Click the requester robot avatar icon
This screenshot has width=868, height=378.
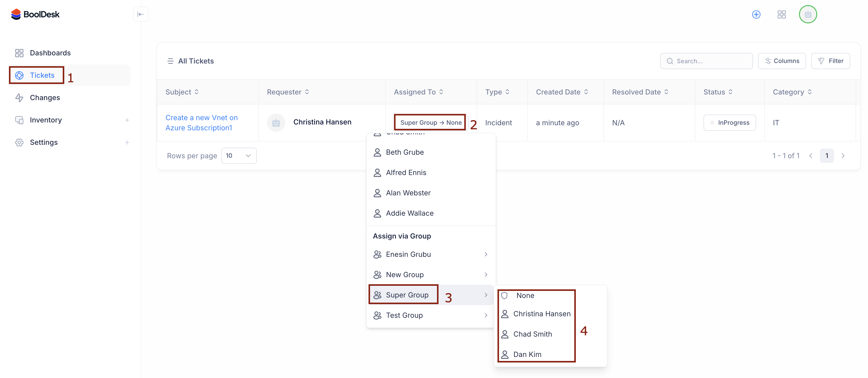coord(276,123)
